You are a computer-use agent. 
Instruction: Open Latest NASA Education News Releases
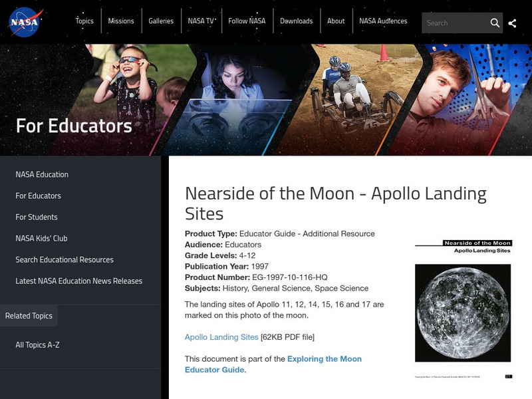(x=78, y=281)
